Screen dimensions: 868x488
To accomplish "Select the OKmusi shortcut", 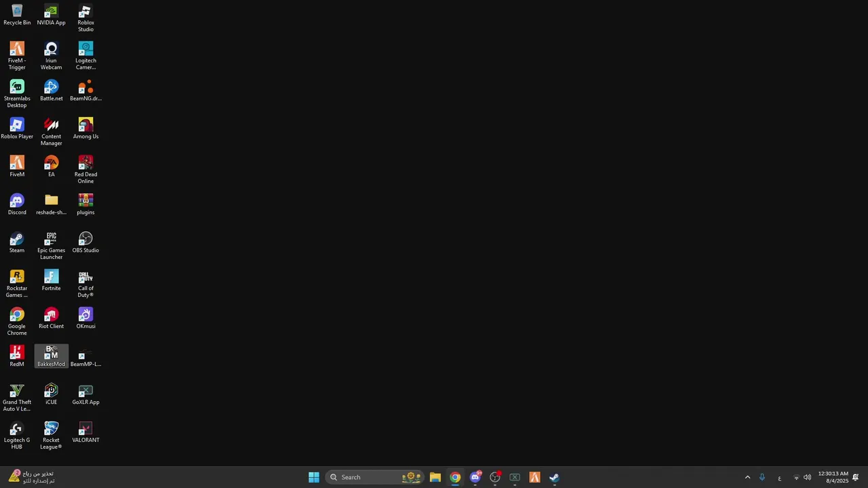I will pos(85,319).
